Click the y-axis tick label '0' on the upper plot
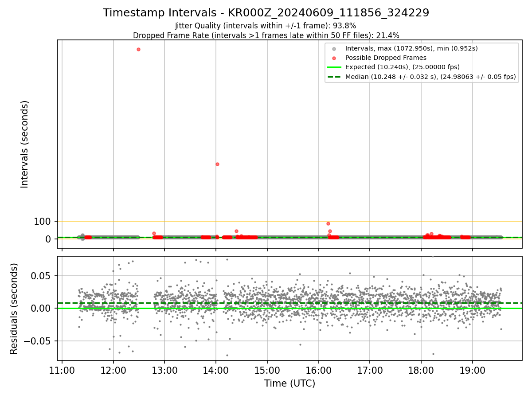Viewport: 532px width, 399px height. point(49,239)
